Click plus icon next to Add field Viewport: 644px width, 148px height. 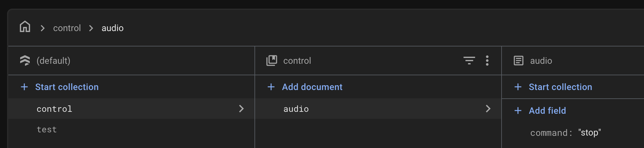(x=518, y=111)
